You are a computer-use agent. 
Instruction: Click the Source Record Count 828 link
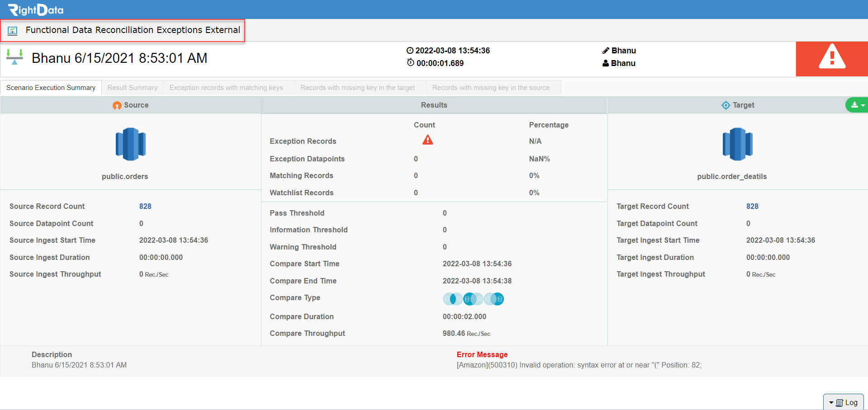(x=145, y=206)
